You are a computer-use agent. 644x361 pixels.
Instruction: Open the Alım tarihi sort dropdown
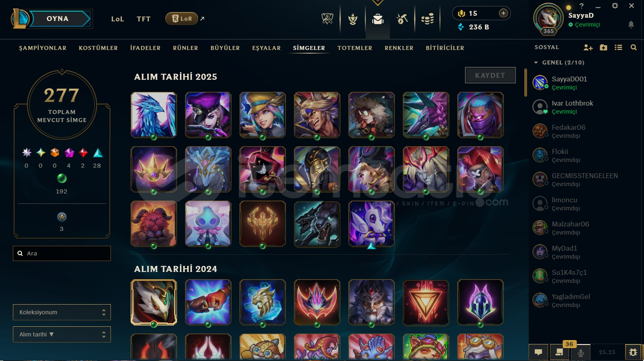pos(62,334)
